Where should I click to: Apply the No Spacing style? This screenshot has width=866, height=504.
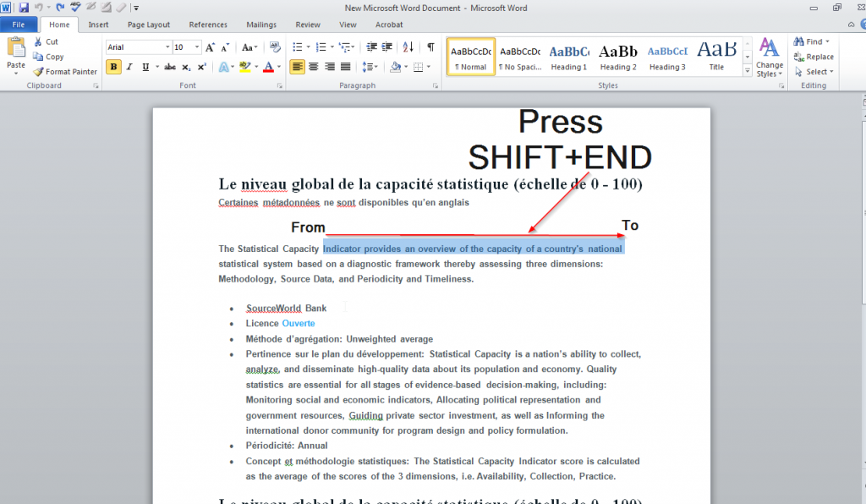click(520, 57)
